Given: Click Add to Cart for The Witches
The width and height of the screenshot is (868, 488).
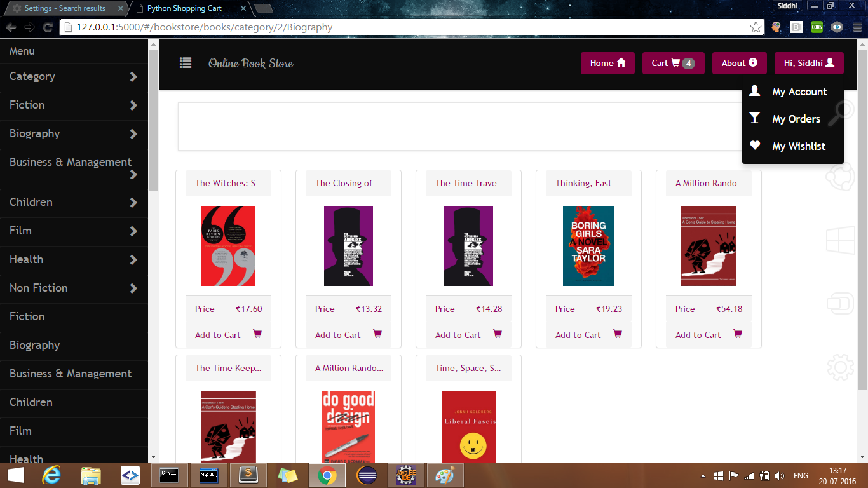Looking at the screenshot, I should pos(217,335).
